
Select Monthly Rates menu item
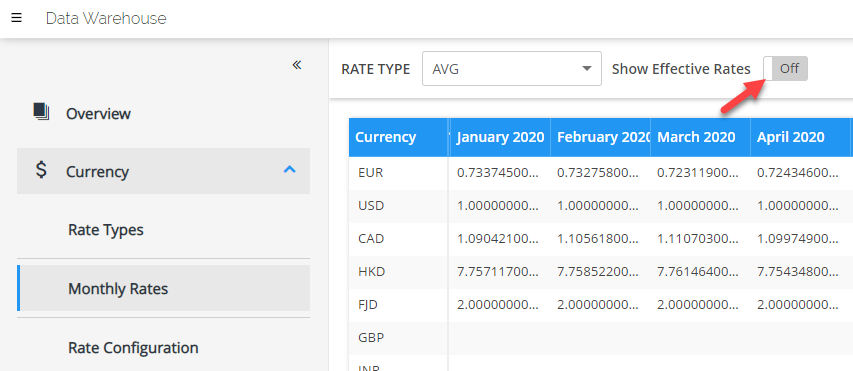(x=163, y=288)
